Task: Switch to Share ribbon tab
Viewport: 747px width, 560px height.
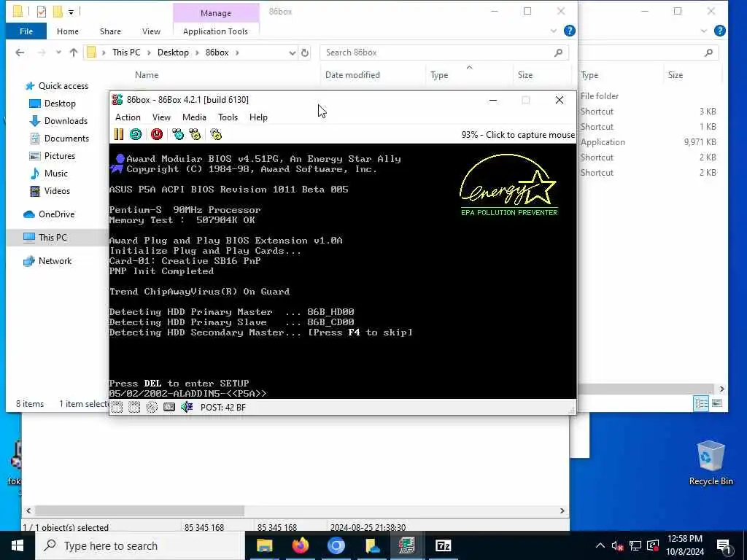Action: [x=110, y=31]
